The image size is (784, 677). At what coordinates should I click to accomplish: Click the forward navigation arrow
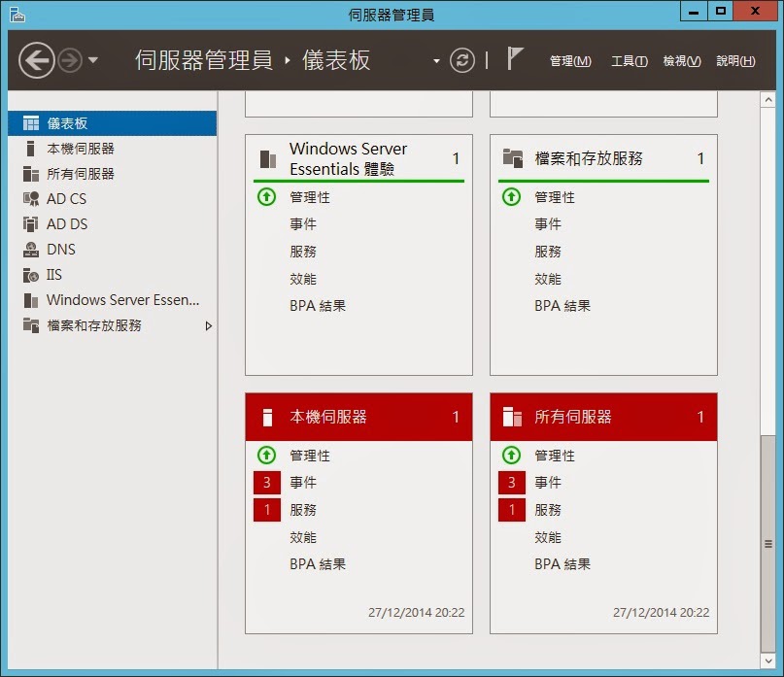tap(70, 60)
